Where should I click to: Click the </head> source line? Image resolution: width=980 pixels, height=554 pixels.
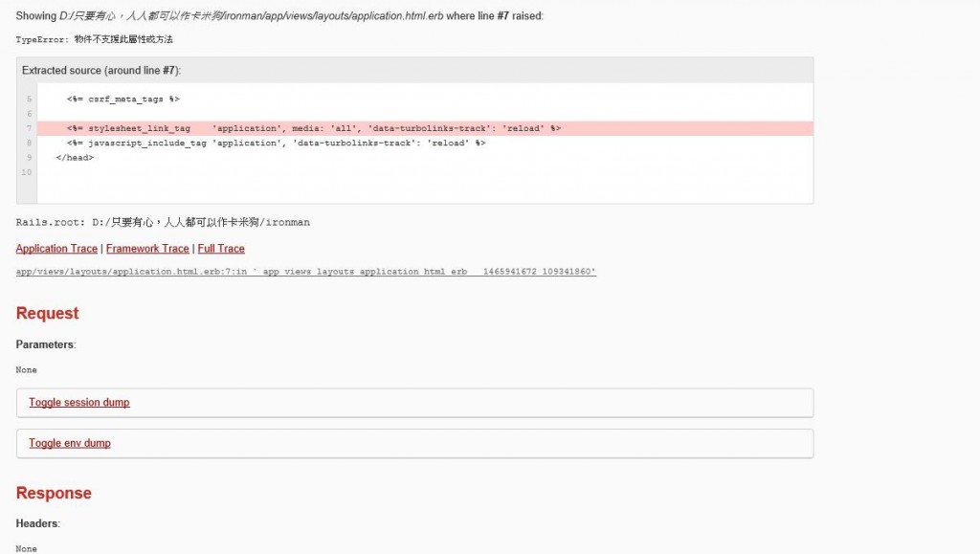click(75, 158)
